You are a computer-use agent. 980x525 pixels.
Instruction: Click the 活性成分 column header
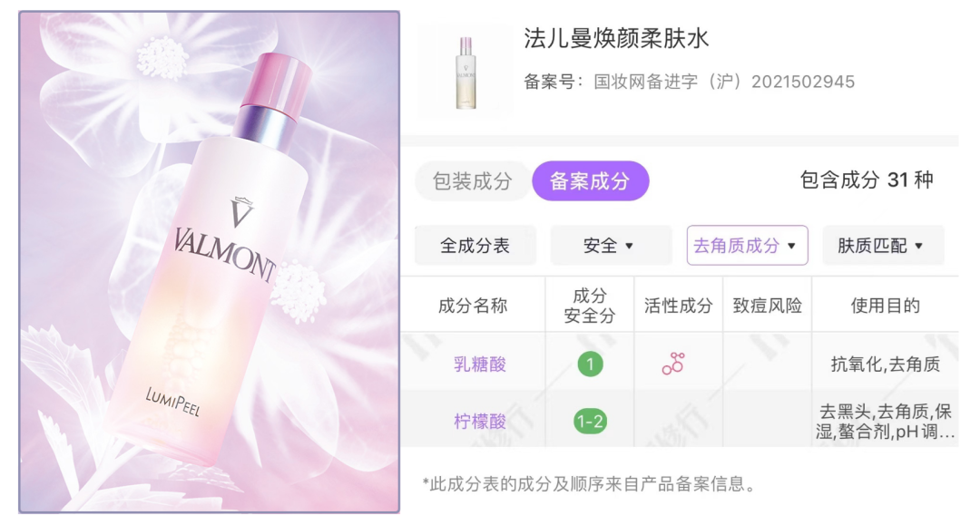(678, 306)
